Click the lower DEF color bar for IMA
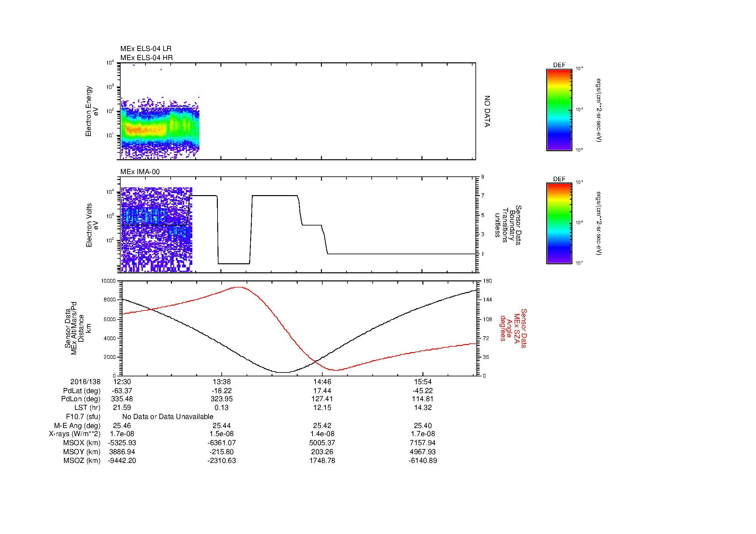 (559, 224)
